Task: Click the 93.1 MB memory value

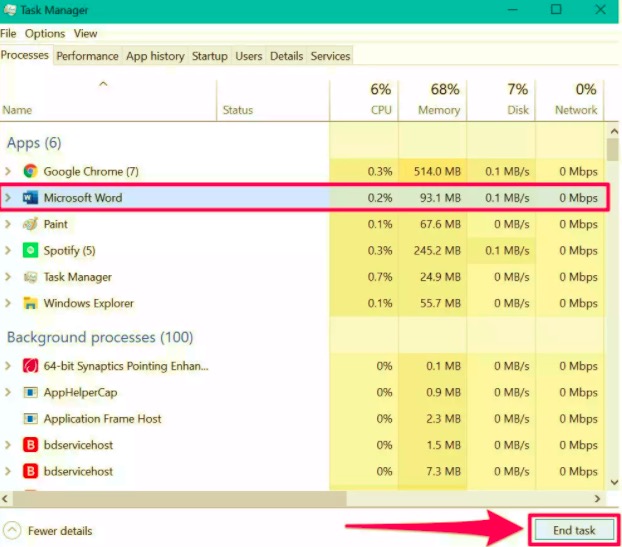Action: click(x=440, y=198)
